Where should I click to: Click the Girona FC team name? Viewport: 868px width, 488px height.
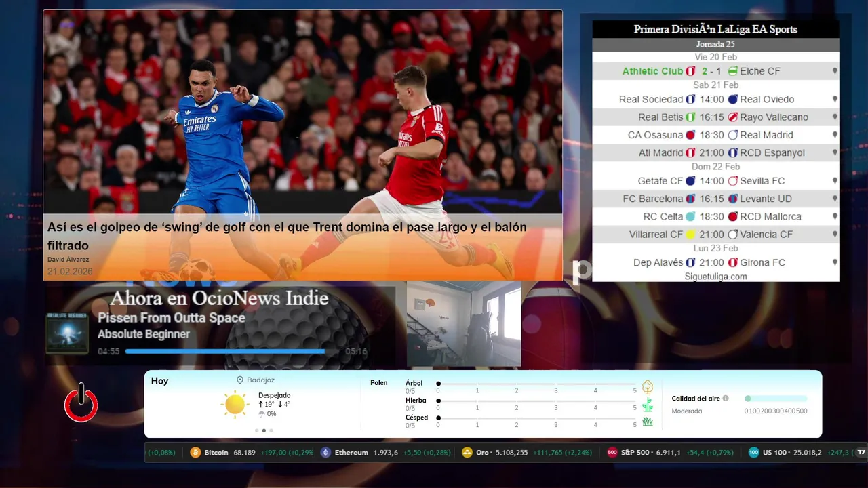[762, 262]
